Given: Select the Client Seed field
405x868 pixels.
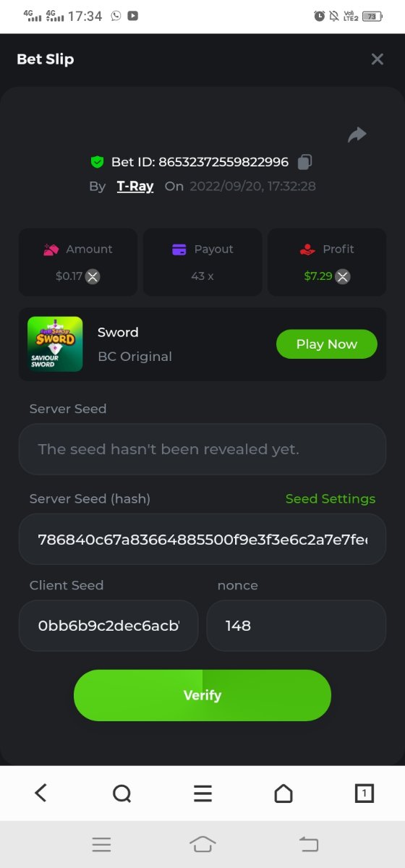Looking at the screenshot, I should 108,626.
